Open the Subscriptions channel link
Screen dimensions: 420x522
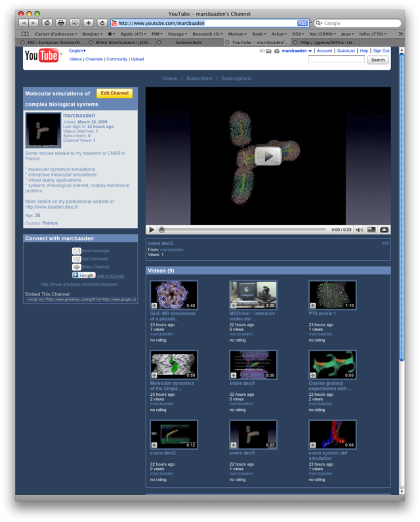tap(236, 79)
